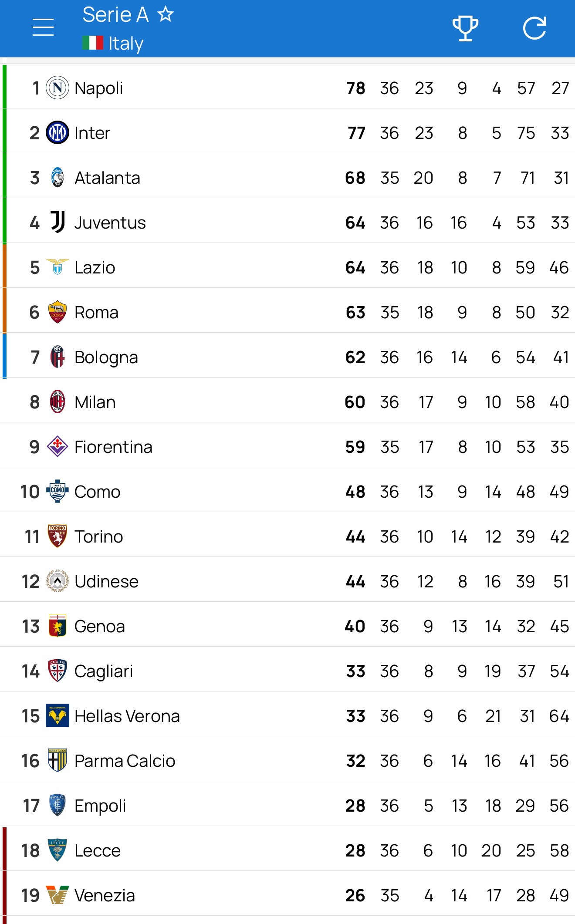Open the hamburger menu

click(x=43, y=27)
